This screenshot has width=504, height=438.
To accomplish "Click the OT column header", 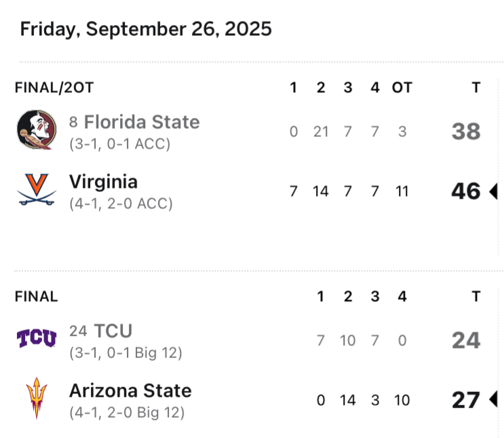I will [x=402, y=87].
